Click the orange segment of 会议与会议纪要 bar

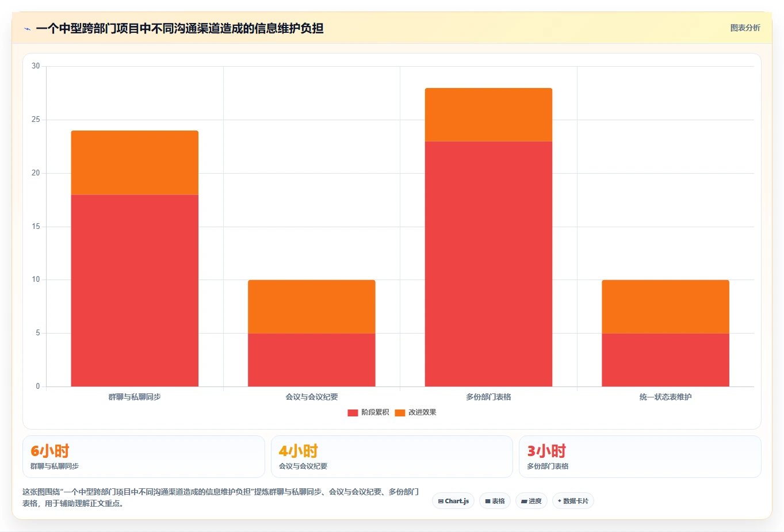pos(312,307)
